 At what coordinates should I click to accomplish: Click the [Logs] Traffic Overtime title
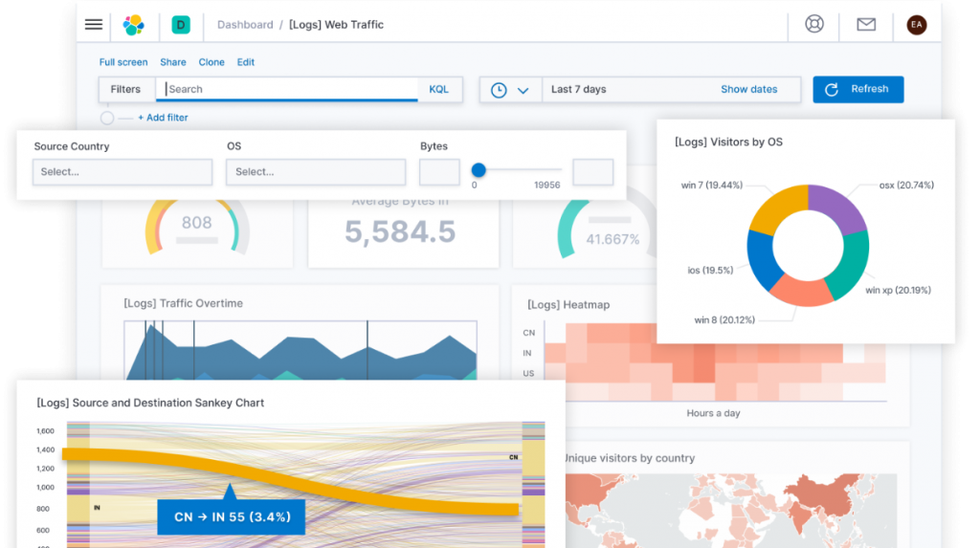[183, 303]
